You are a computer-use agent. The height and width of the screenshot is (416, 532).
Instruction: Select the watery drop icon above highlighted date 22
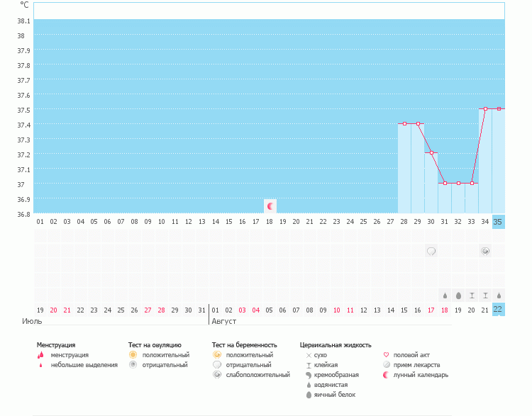pyautogui.click(x=499, y=296)
